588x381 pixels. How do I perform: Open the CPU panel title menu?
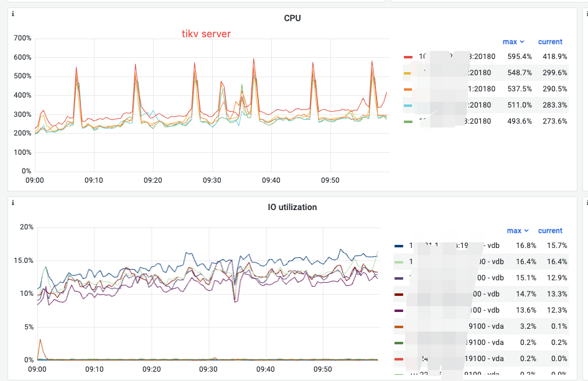(292, 18)
